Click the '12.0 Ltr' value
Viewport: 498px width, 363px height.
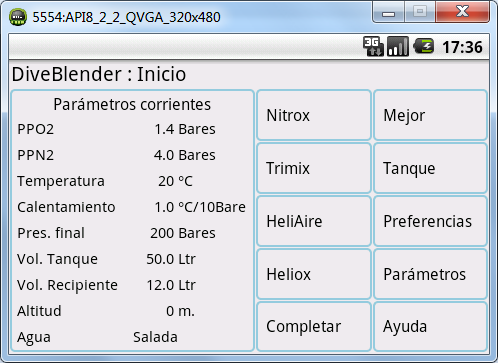click(171, 285)
